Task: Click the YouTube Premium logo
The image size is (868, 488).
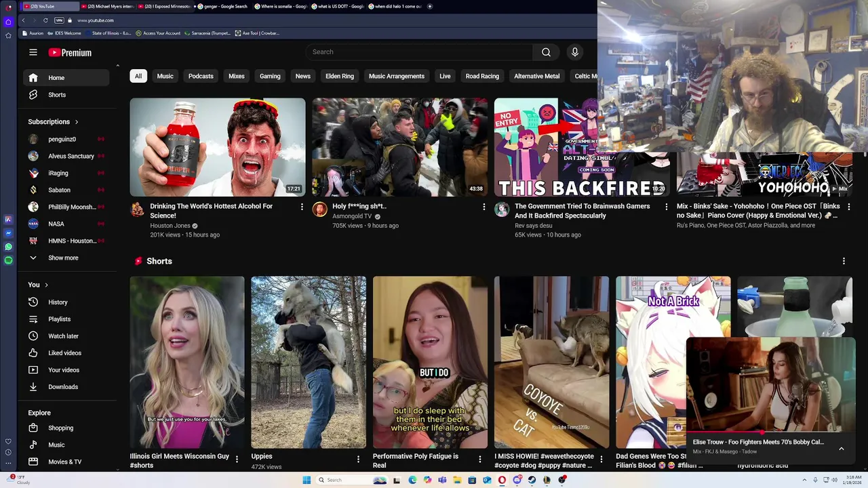Action: (70, 52)
